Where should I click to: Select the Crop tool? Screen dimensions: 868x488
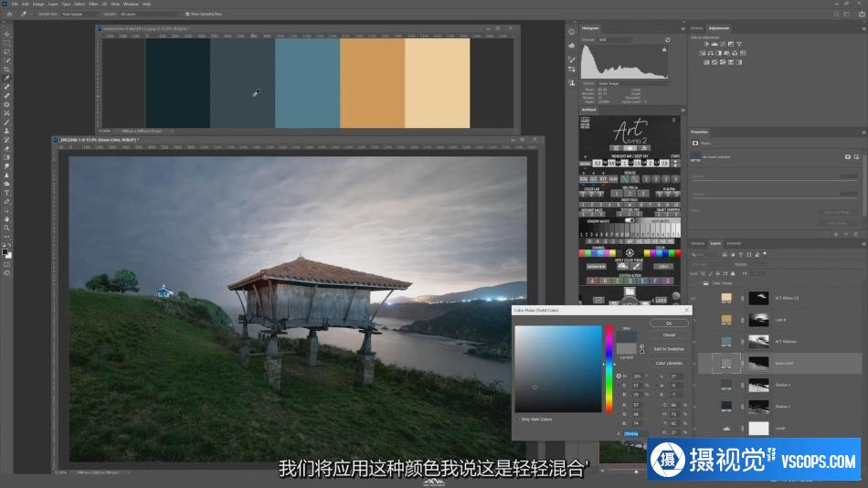pyautogui.click(x=6, y=69)
